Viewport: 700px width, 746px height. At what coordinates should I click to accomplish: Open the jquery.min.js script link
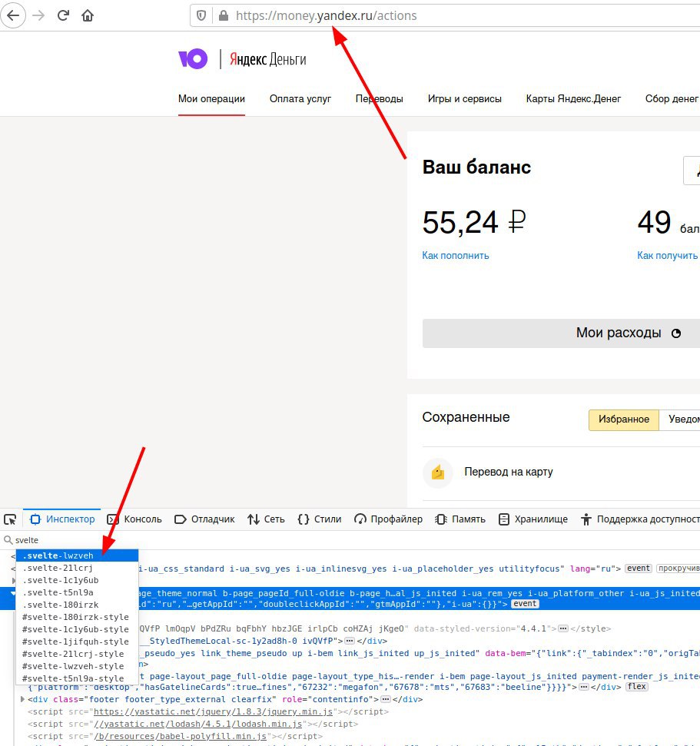coord(213,712)
